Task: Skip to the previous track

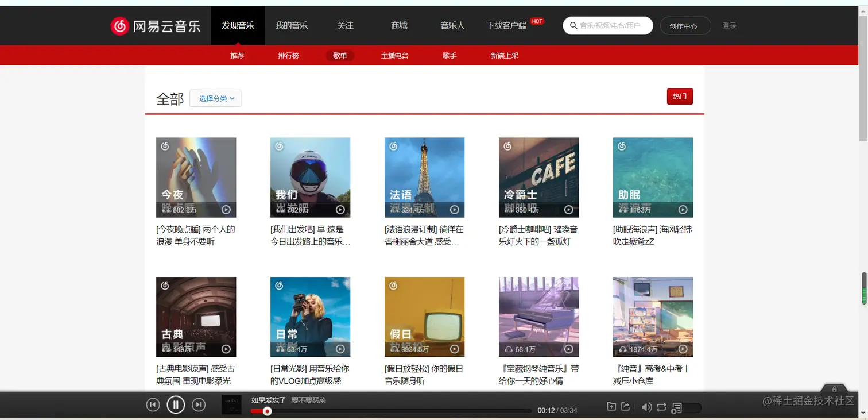Action: 153,405
